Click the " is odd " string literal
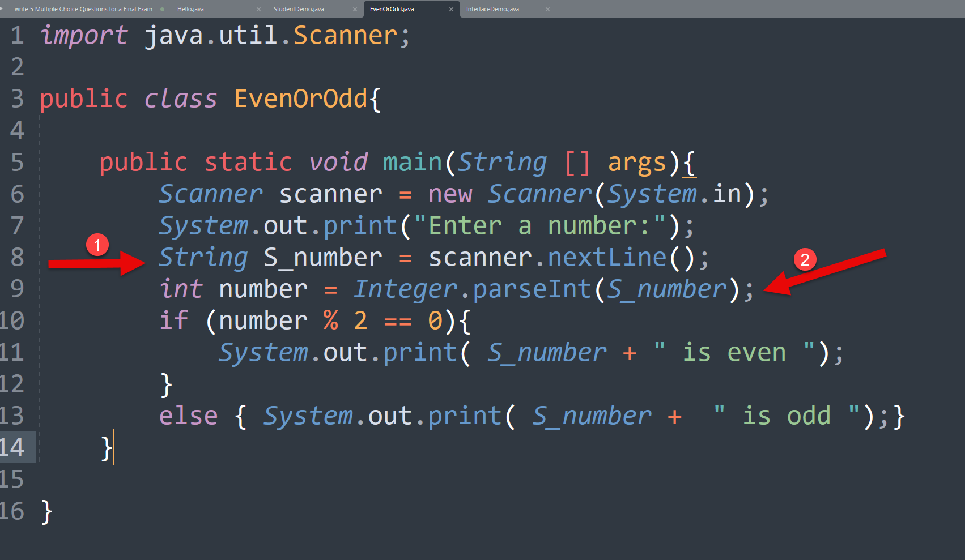 coord(787,416)
